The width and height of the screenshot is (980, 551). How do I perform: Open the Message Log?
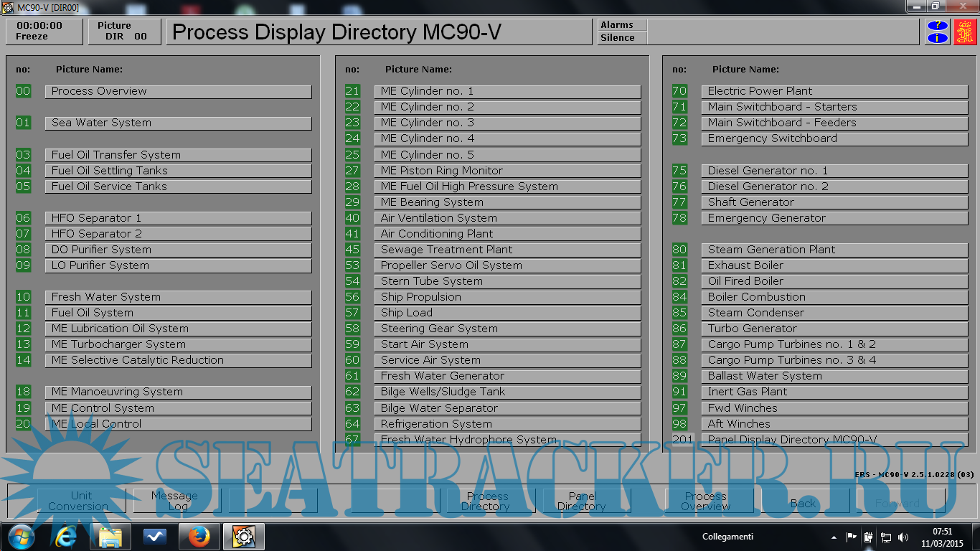[x=174, y=501]
